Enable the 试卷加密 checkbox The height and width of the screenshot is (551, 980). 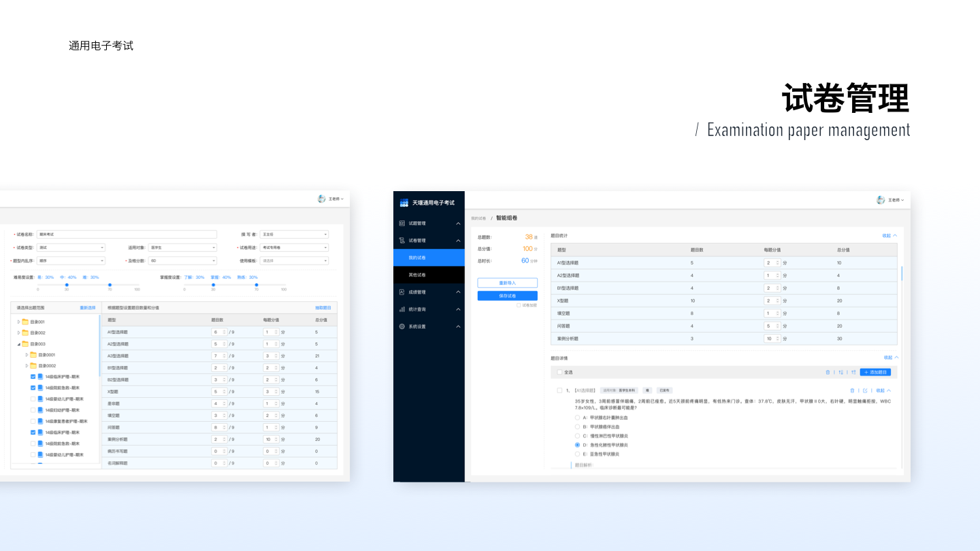[519, 305]
